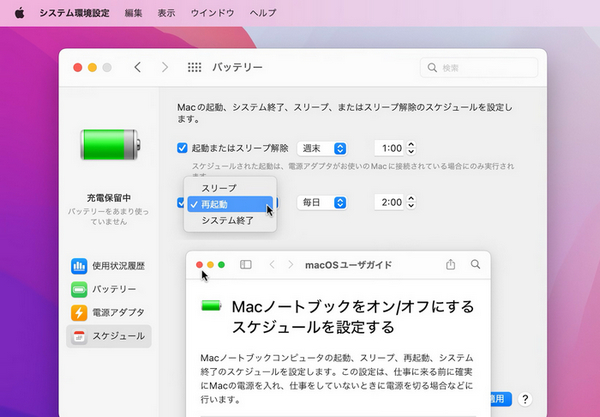
Task: Toggle 起動またはスリープ解除 checkbox
Action: (x=182, y=148)
